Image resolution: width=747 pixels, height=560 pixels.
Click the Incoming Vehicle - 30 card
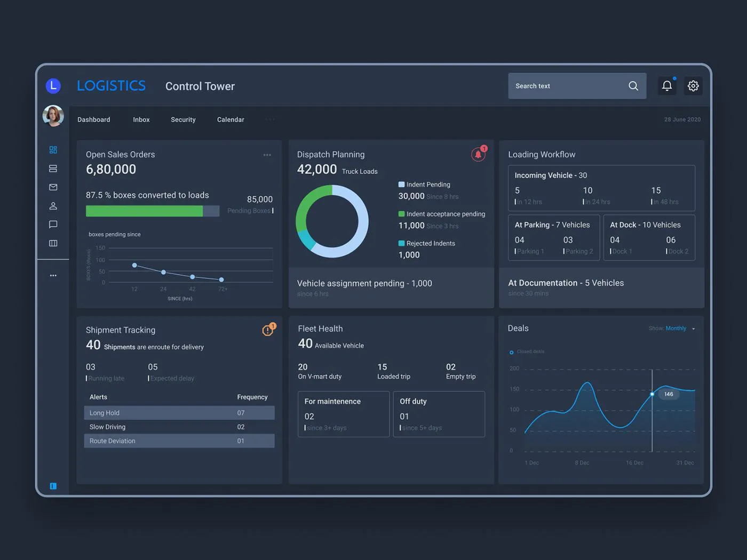(x=601, y=188)
